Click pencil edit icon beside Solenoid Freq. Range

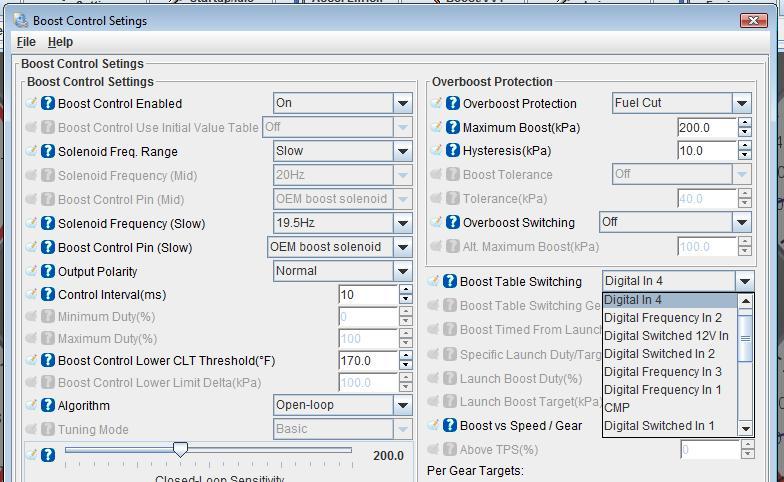(x=32, y=150)
